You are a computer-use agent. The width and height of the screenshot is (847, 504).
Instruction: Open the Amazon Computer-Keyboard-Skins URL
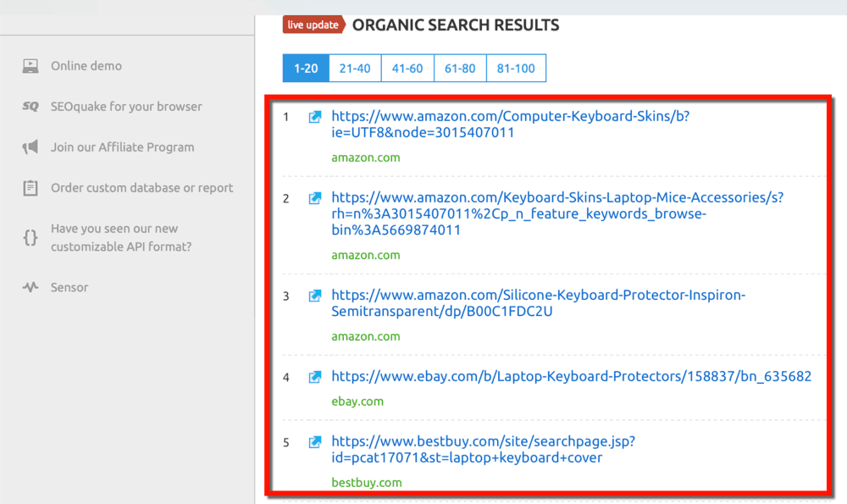pyautogui.click(x=511, y=125)
